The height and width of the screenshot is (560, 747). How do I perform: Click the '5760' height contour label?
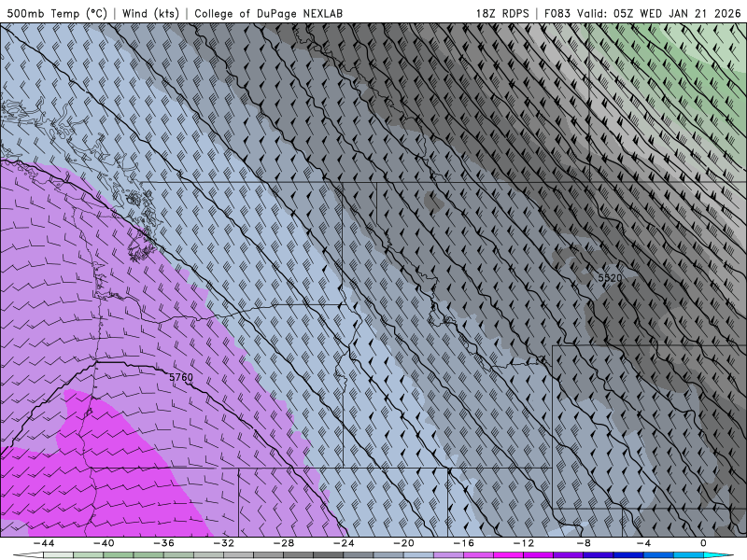click(181, 378)
